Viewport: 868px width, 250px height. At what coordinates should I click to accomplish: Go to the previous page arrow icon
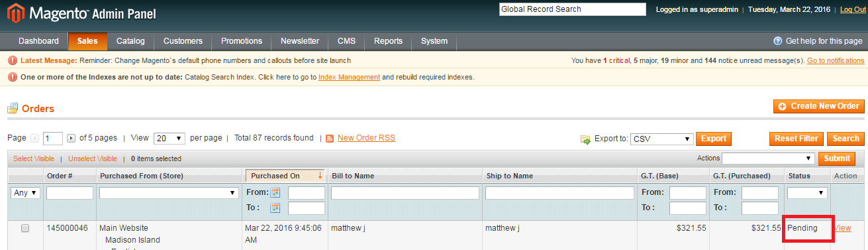coord(34,139)
